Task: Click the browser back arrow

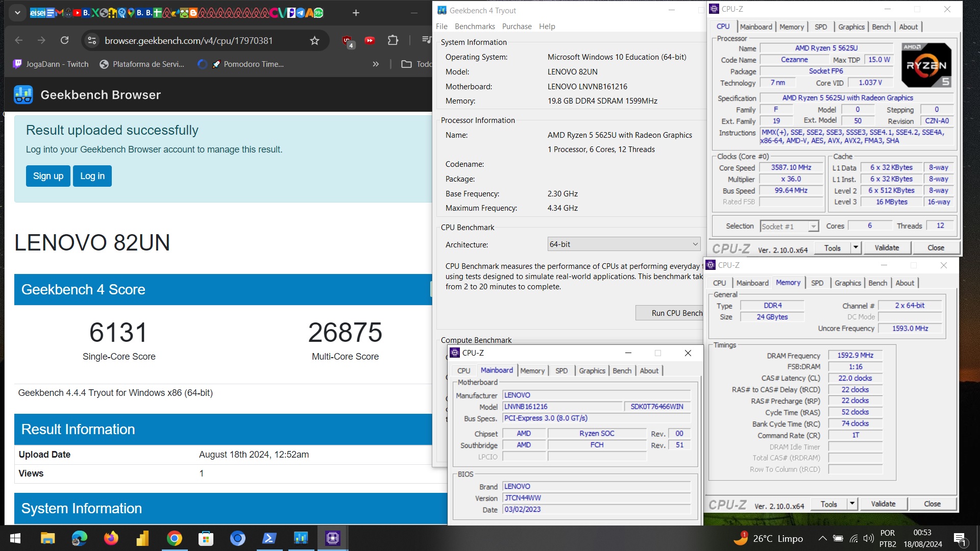Action: (19, 40)
